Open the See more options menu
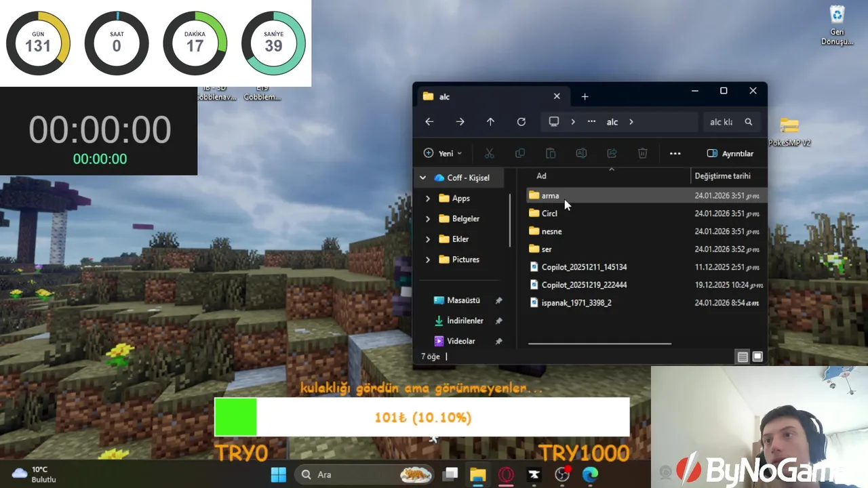Viewport: 868px width, 488px height. click(x=675, y=153)
